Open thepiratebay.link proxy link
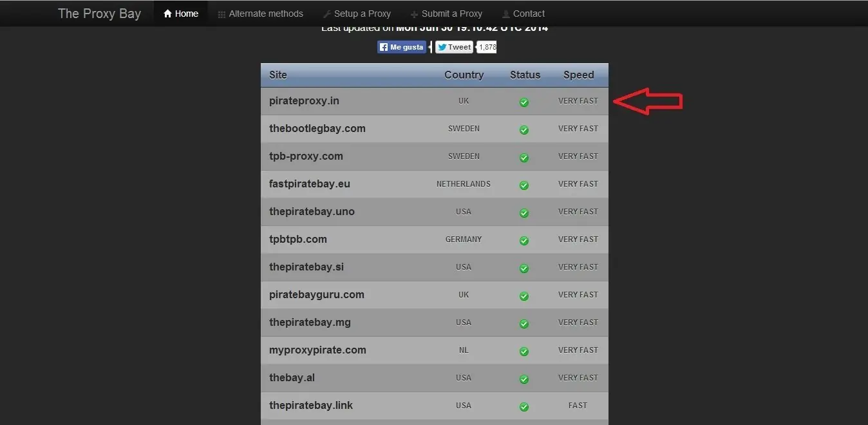Image resolution: width=868 pixels, height=425 pixels. [x=311, y=406]
